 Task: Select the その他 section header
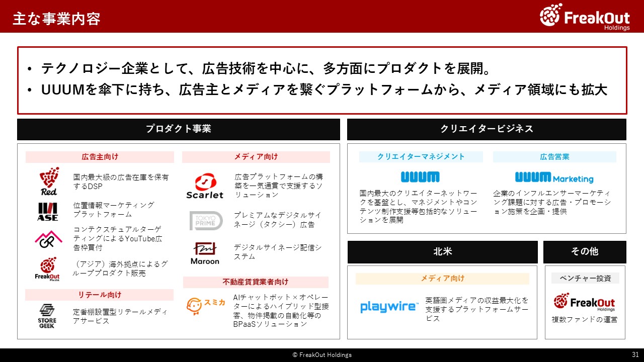585,252
